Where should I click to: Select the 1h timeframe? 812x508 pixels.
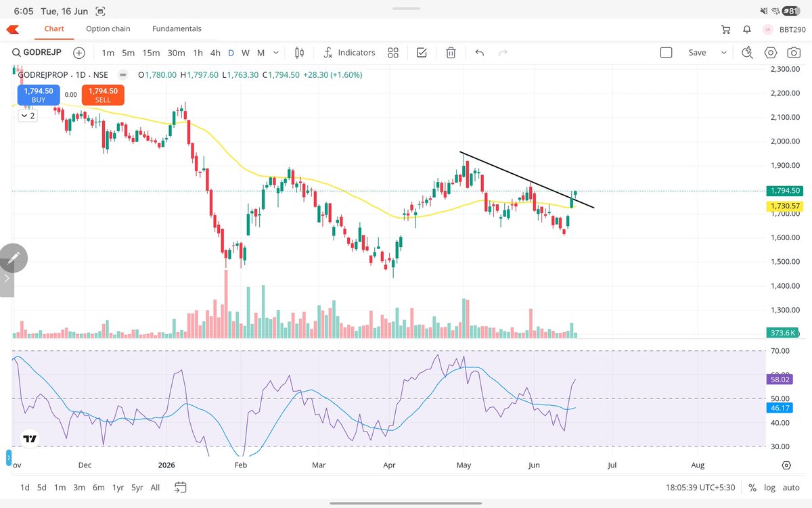[198, 53]
